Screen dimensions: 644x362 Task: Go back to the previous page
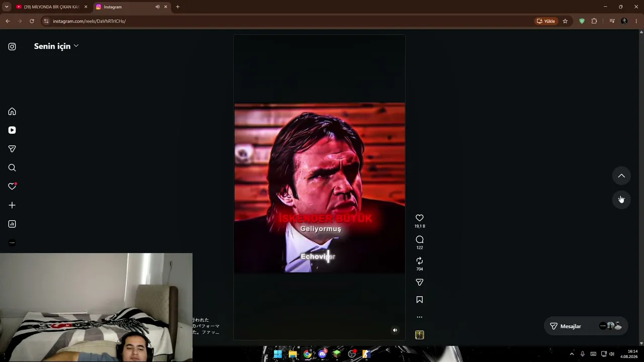tap(8, 21)
